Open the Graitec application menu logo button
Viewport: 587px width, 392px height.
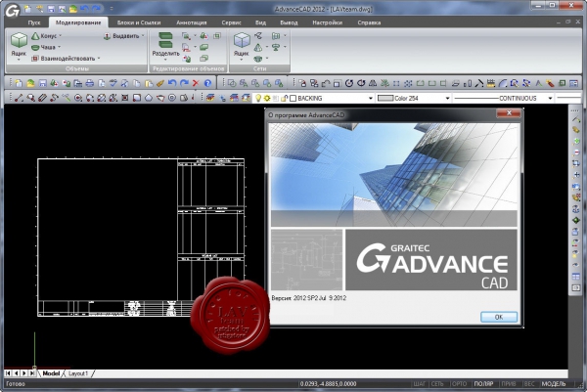coord(12,10)
